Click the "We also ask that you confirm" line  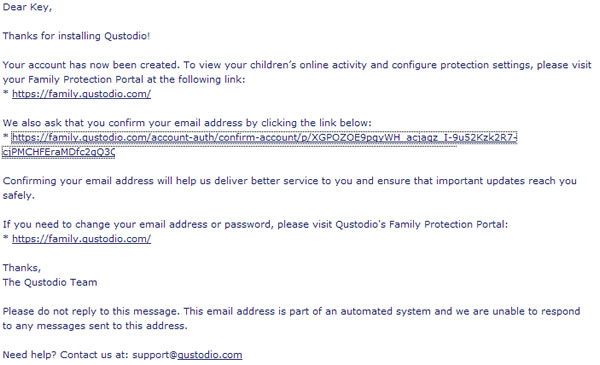point(187,123)
